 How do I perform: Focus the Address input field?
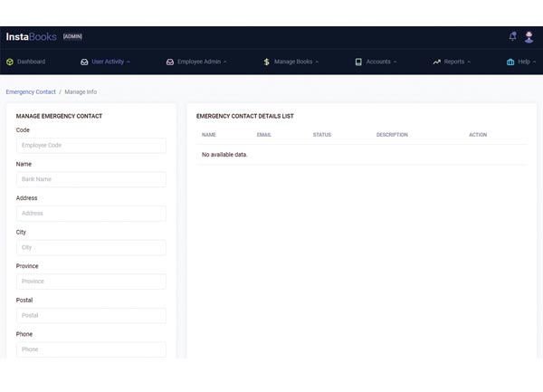point(90,214)
